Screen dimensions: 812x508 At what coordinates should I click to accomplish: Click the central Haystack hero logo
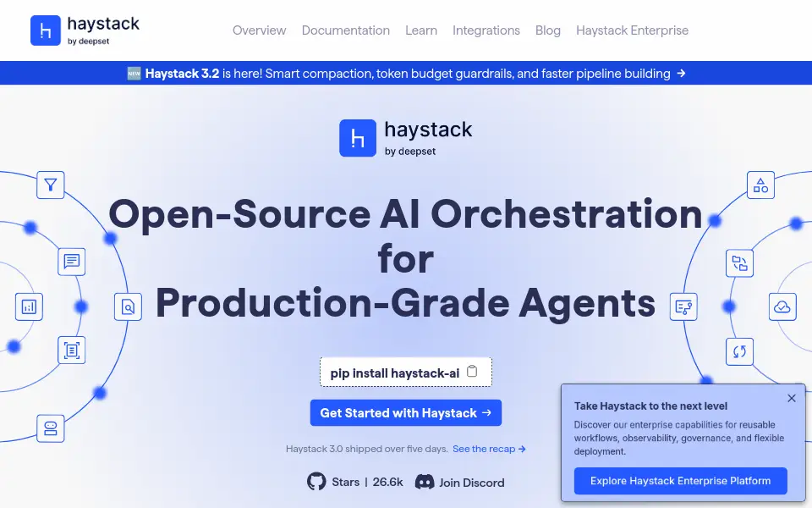[x=406, y=138]
